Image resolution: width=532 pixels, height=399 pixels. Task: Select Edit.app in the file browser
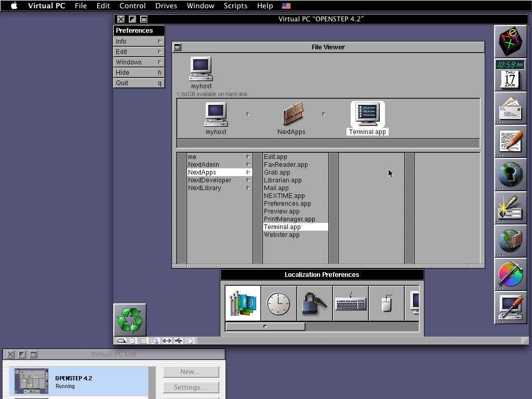(275, 156)
